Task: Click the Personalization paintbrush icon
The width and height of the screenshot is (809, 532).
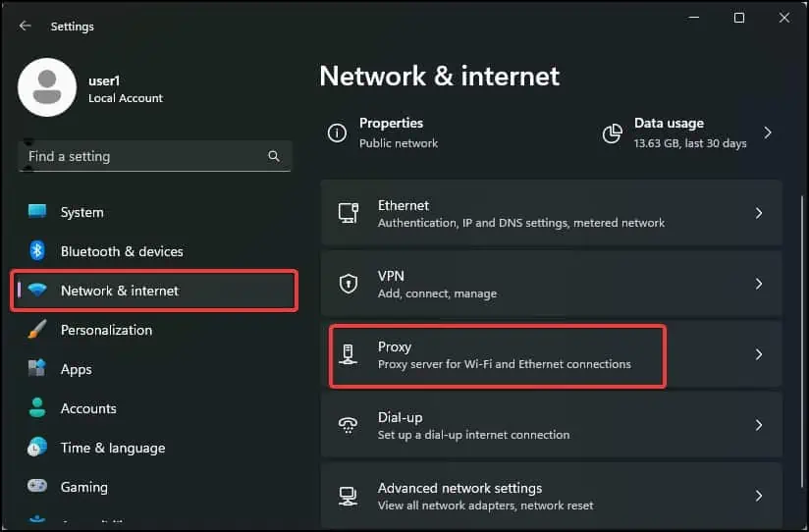Action: pyautogui.click(x=37, y=330)
